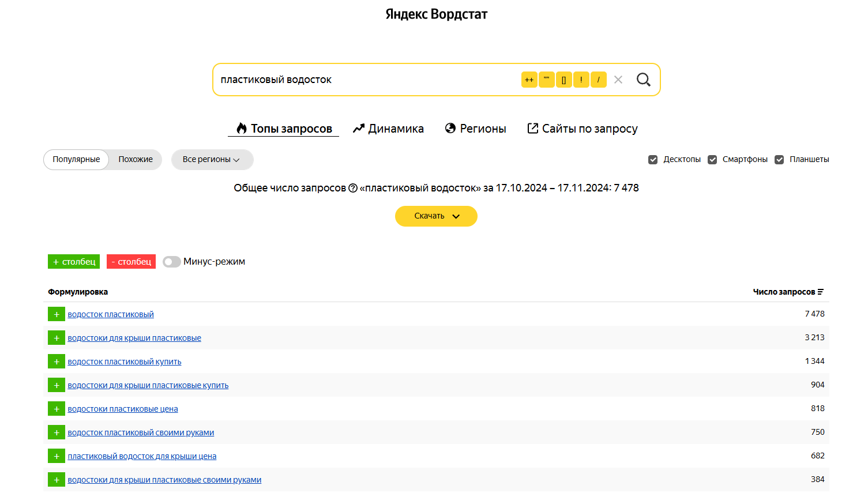The height and width of the screenshot is (493, 868).
Task: Add 'водостоки для крыши пластиковые купить' plus icon
Action: click(x=57, y=385)
